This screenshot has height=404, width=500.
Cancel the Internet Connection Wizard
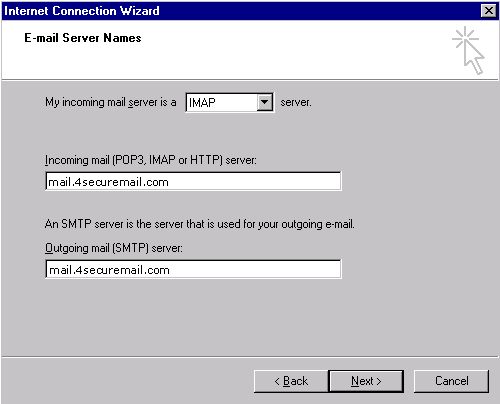click(451, 381)
